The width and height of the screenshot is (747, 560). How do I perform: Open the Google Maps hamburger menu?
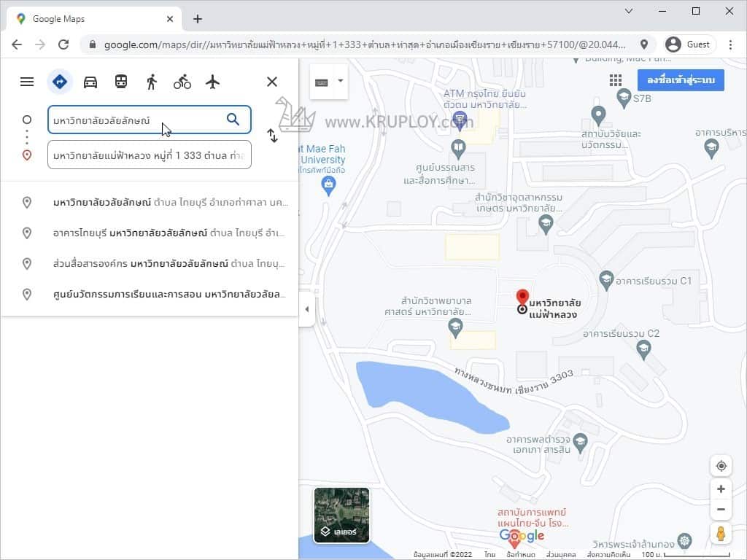27,82
